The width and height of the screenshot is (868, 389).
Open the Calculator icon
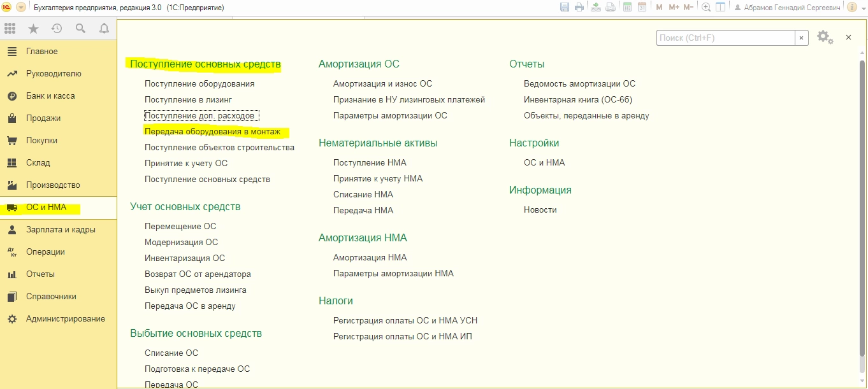pos(627,7)
